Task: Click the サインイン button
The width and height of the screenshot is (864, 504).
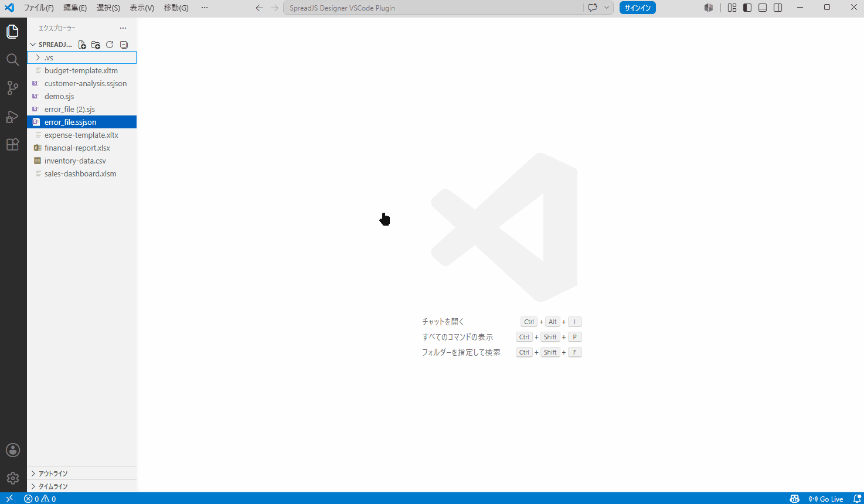Action: click(638, 8)
